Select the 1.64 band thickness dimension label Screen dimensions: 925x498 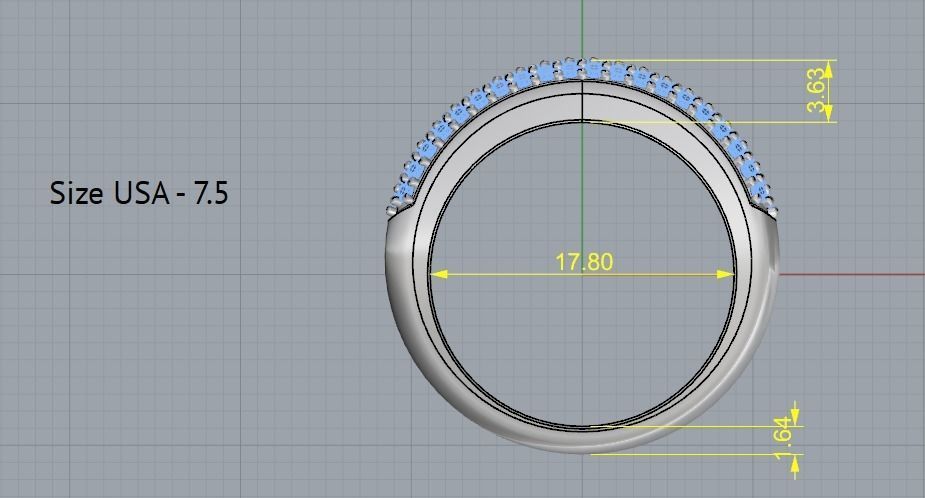point(782,439)
